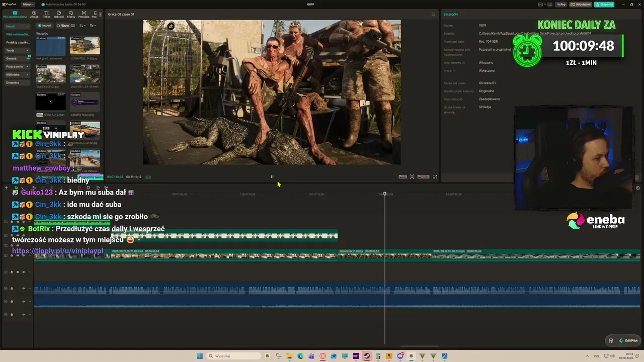Click the timeline zoom icon at right edge
The width and height of the screenshot is (644, 362).
pos(637,188)
